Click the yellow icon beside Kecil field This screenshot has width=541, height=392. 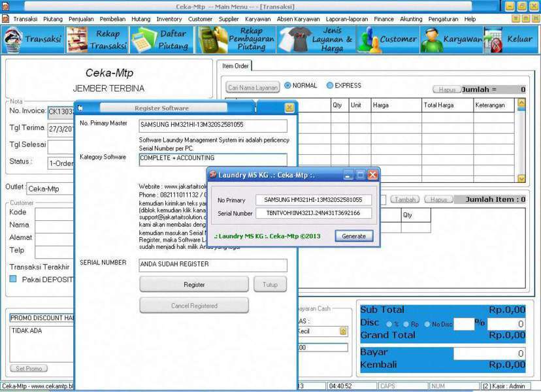coord(343,331)
